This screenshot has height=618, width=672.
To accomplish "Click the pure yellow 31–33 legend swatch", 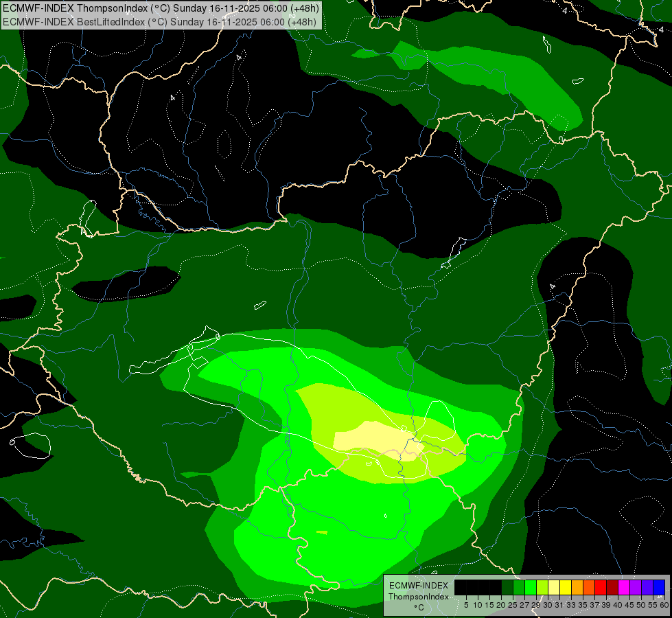I will [566, 587].
